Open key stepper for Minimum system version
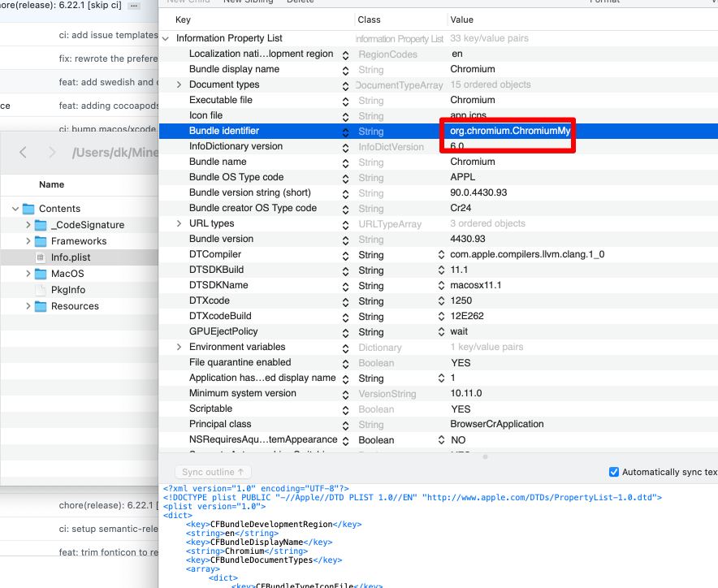The height and width of the screenshot is (588, 718). pos(346,395)
